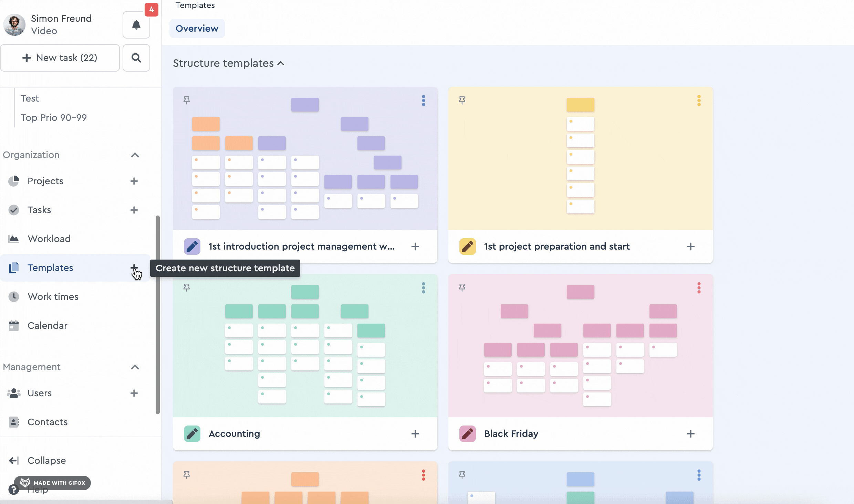
Task: Open the notifications bell
Action: click(x=136, y=25)
